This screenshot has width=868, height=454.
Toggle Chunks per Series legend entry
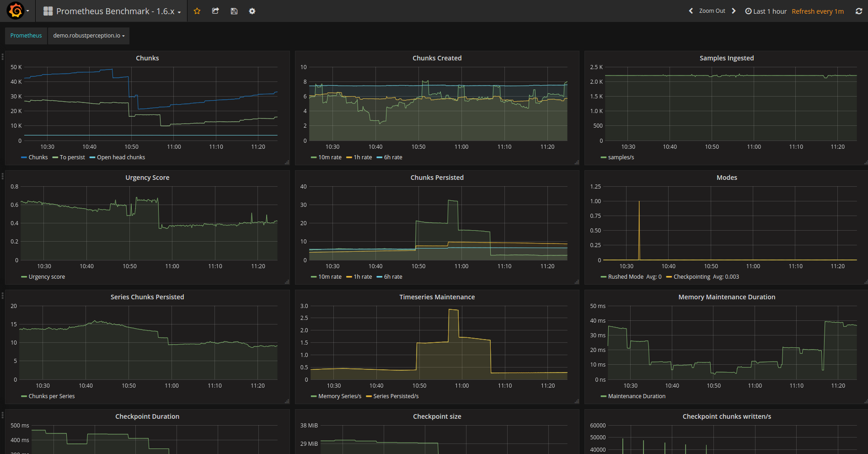tap(51, 396)
